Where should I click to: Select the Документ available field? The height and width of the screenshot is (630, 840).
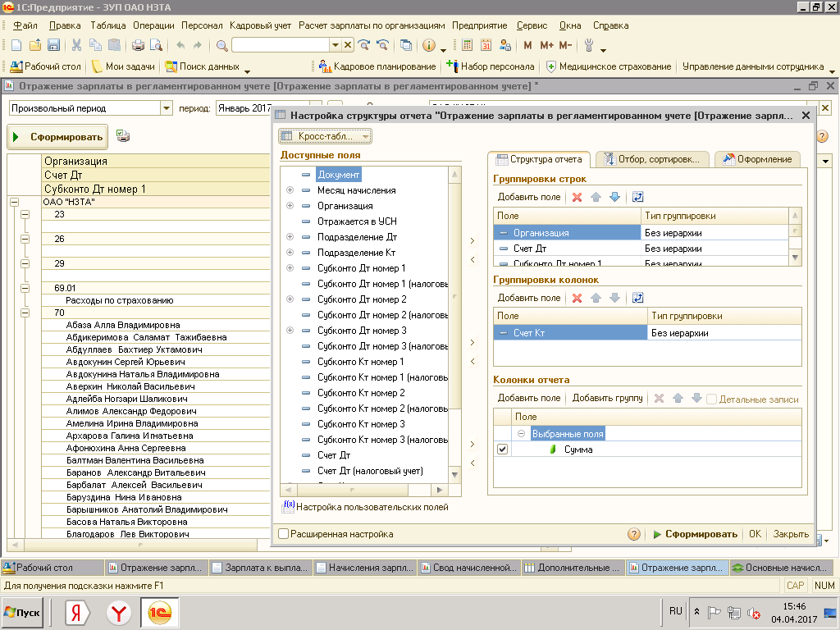338,175
